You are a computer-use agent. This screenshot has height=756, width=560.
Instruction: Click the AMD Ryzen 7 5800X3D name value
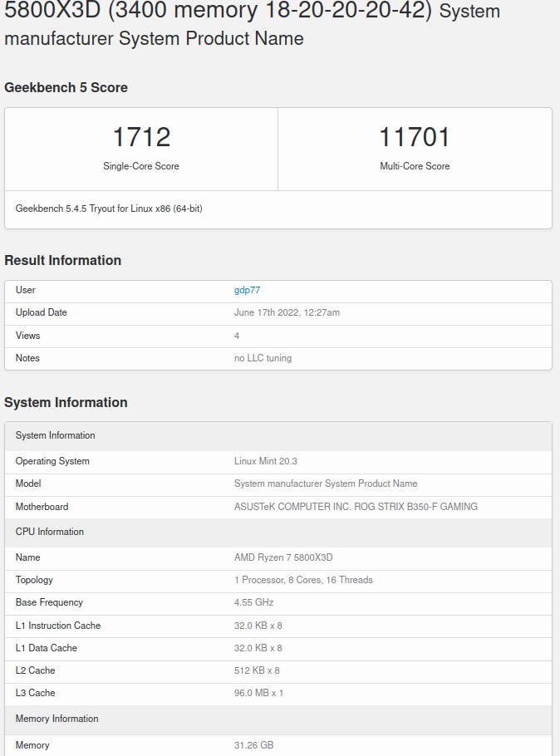pos(283,557)
